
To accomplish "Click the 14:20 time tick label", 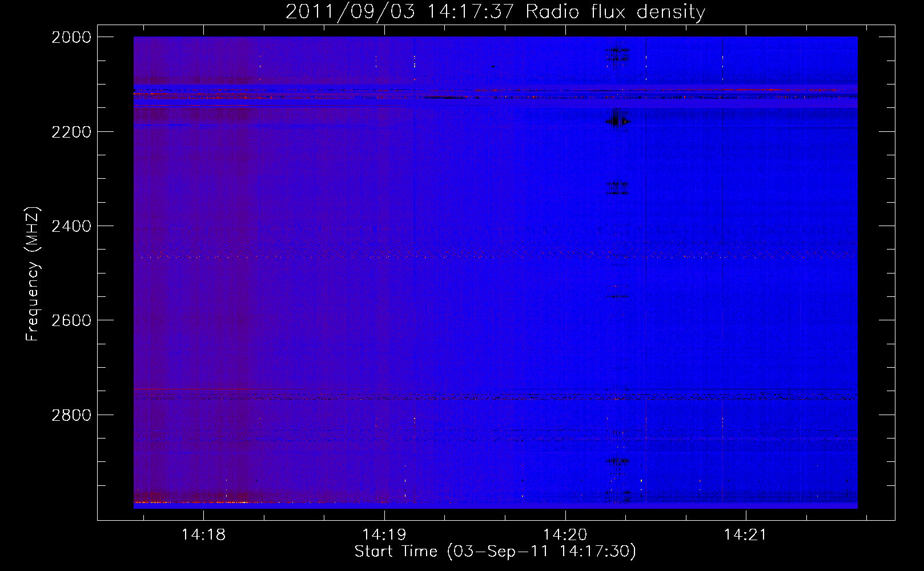I will click(x=565, y=535).
